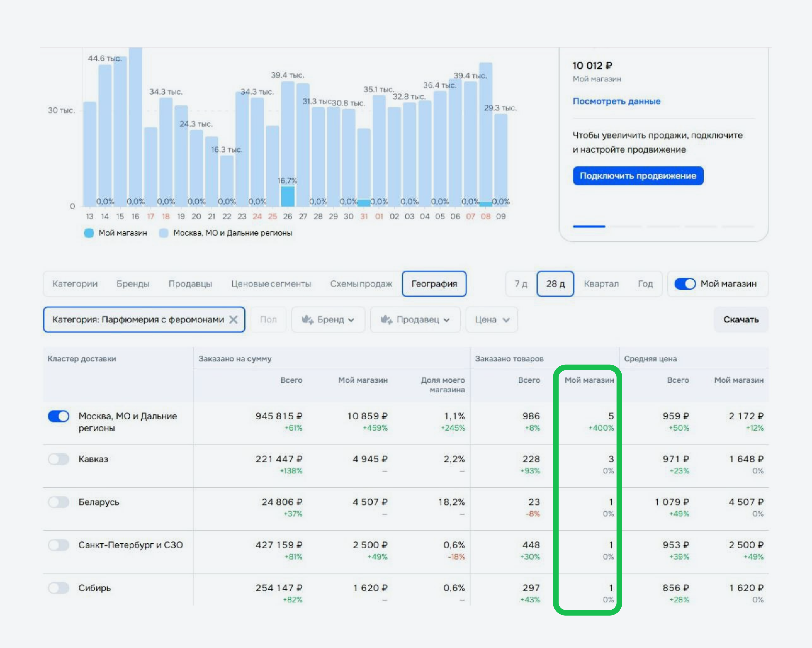This screenshot has height=648, width=812.
Task: Click the Заказано на сумму header
Action: pos(235,359)
